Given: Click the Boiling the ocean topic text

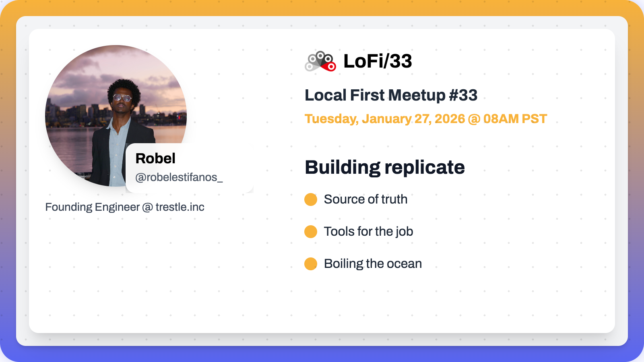Looking at the screenshot, I should tap(373, 264).
